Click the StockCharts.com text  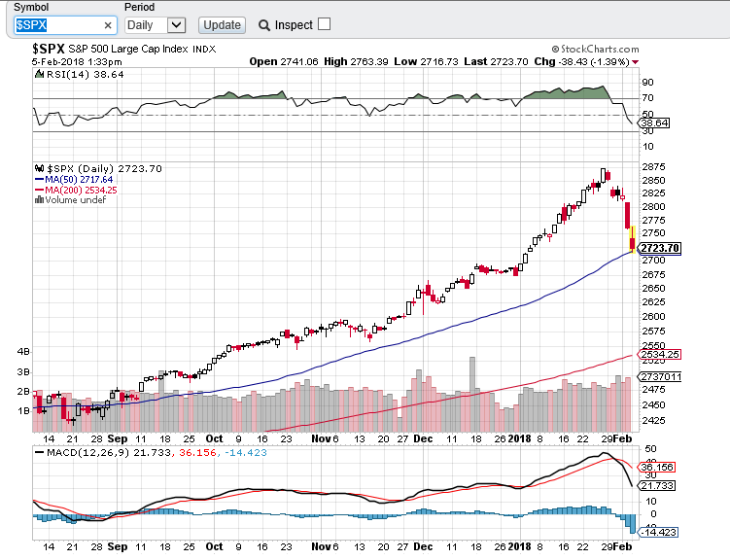596,49
